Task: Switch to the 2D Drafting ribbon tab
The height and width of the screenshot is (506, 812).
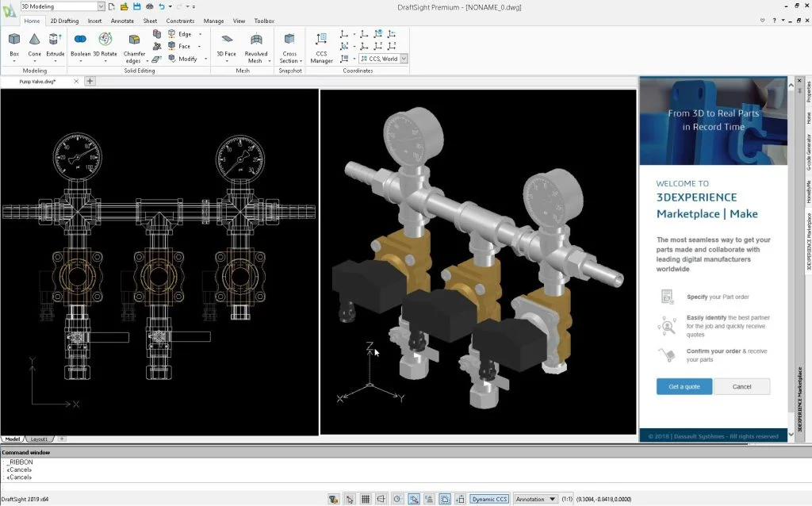Action: pyautogui.click(x=64, y=21)
